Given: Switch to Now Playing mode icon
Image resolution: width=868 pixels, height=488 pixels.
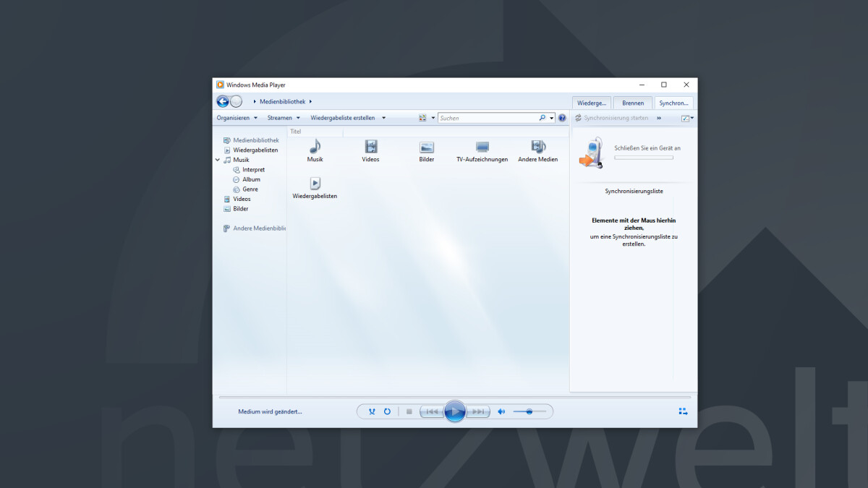Looking at the screenshot, I should (683, 411).
